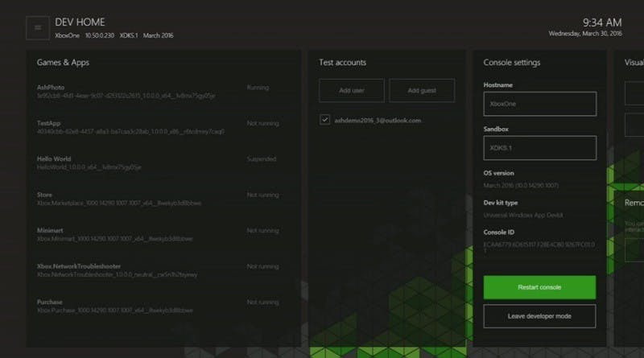Click the March 2016 label in header
Image resolution: width=644 pixels, height=358 pixels.
(x=158, y=35)
